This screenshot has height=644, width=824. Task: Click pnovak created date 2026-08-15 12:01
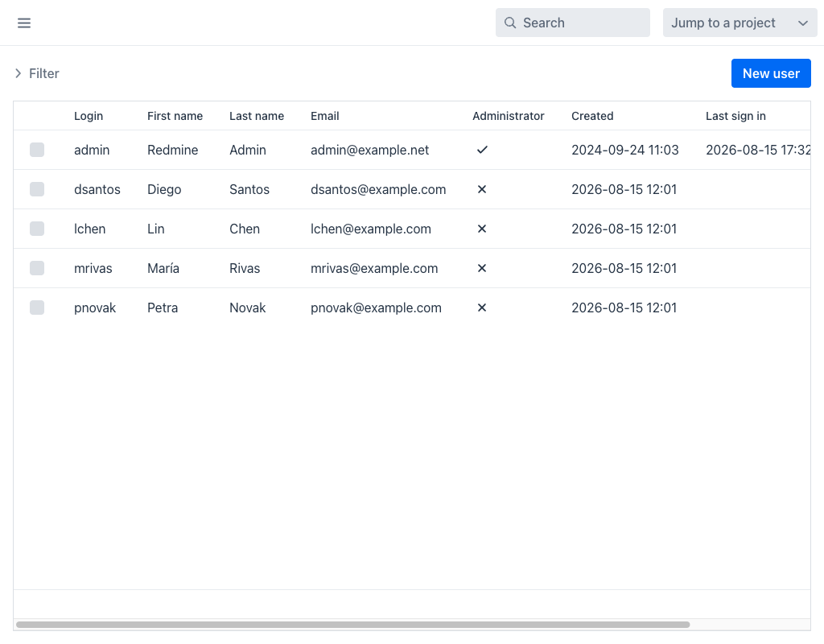[x=624, y=308]
